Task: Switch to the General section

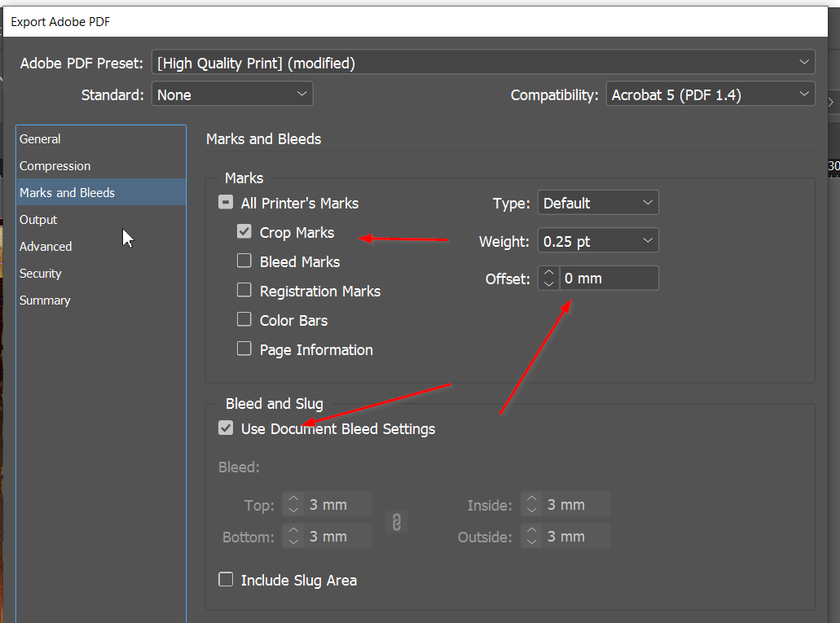Action: 41,139
